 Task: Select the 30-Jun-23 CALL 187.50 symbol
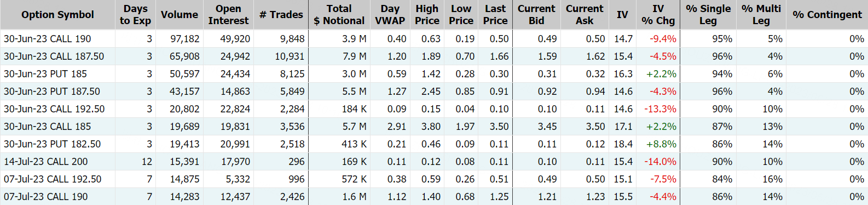point(54,56)
